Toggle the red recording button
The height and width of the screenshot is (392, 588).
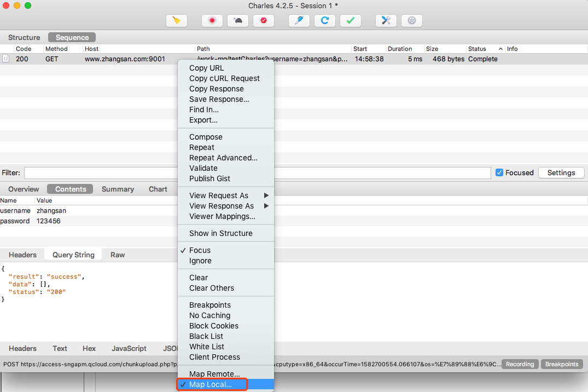(x=212, y=21)
